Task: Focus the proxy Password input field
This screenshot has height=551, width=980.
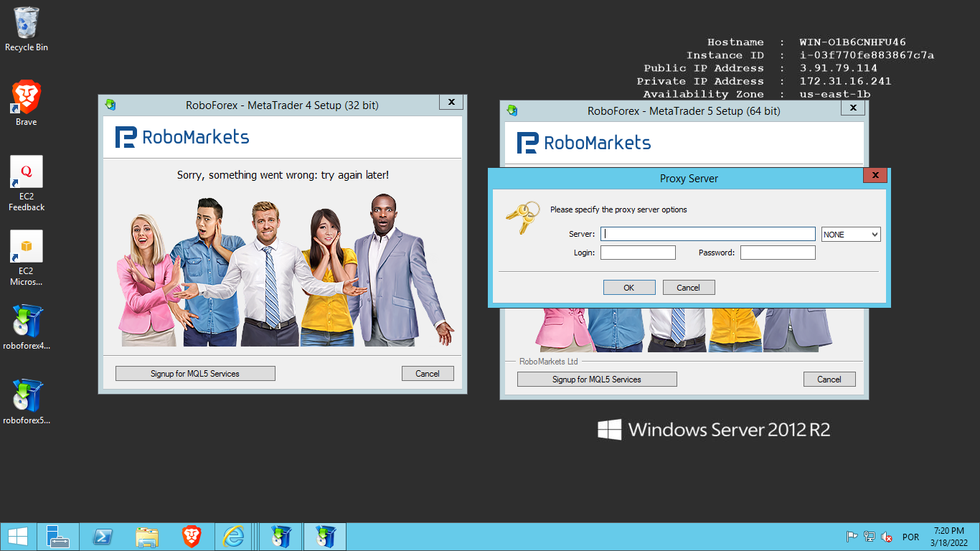Action: (x=778, y=253)
